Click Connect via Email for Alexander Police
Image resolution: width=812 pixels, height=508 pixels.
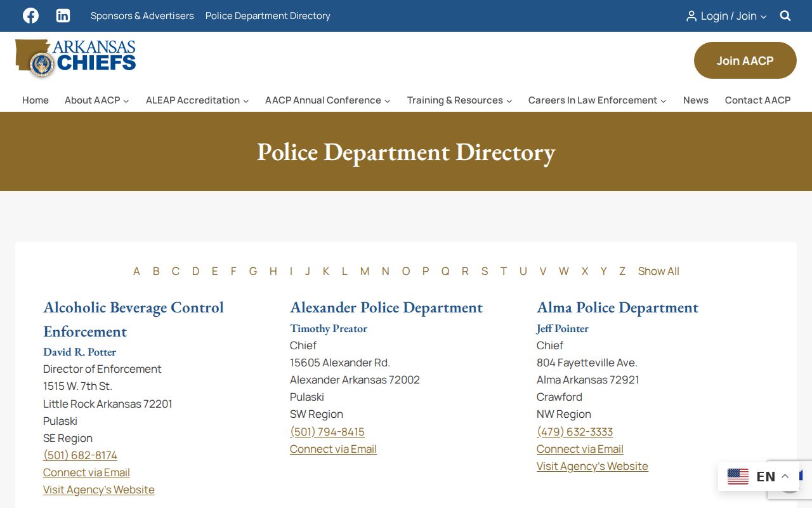(333, 449)
